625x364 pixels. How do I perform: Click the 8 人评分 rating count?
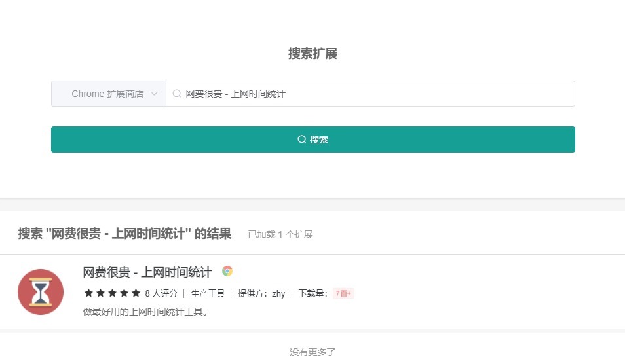pos(161,293)
